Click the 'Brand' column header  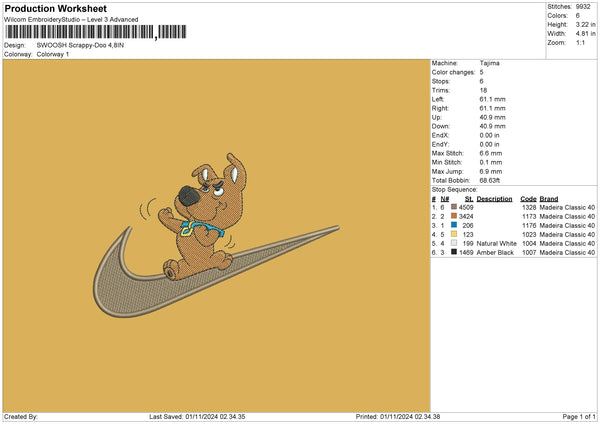tap(549, 199)
